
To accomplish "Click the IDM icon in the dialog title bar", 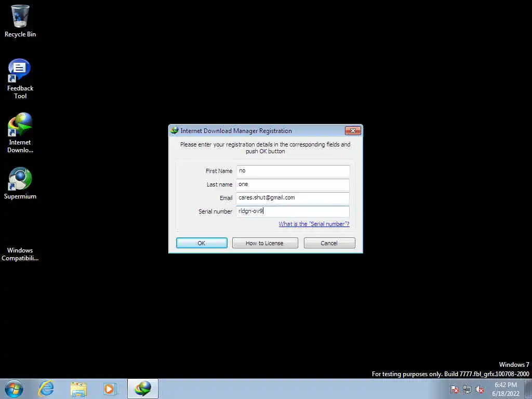I will 175,130.
